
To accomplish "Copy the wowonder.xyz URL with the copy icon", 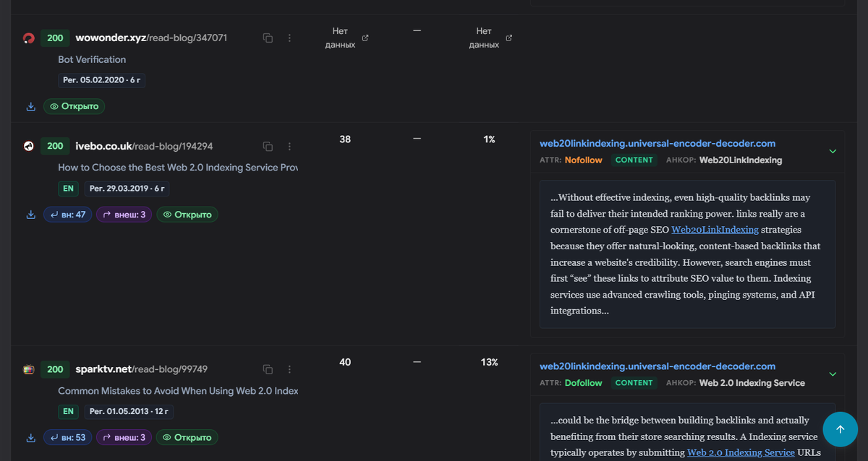I will point(268,38).
